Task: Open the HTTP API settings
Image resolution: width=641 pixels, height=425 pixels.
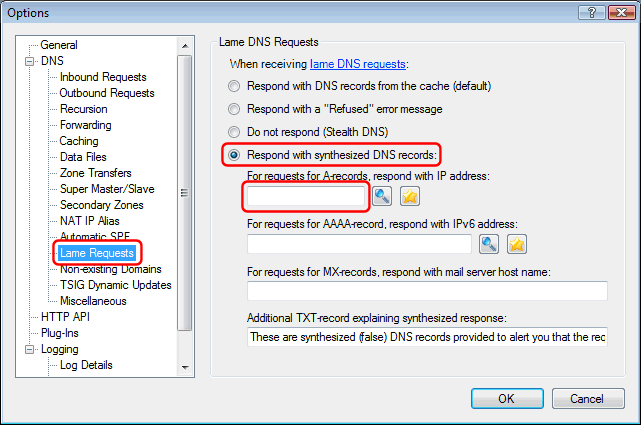Action: pyautogui.click(x=65, y=317)
